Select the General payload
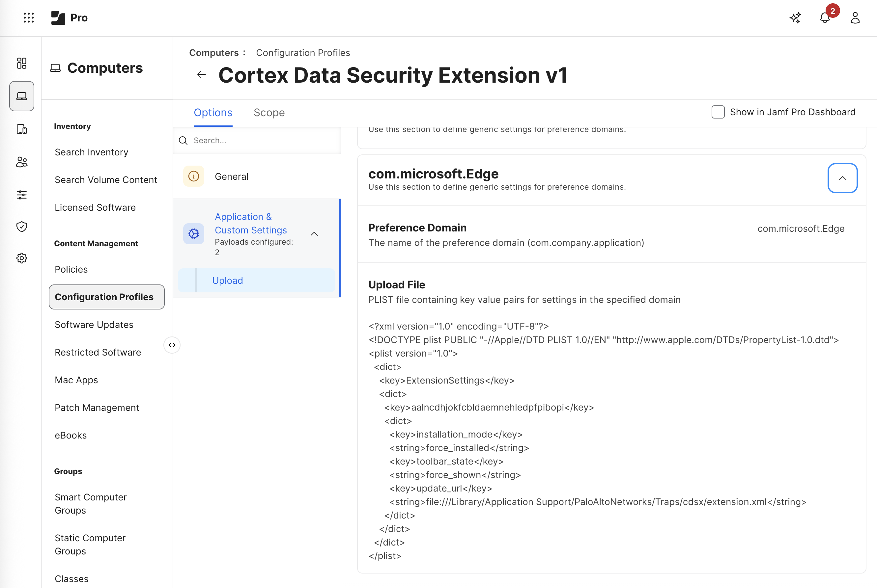This screenshot has height=588, width=877. pyautogui.click(x=257, y=176)
